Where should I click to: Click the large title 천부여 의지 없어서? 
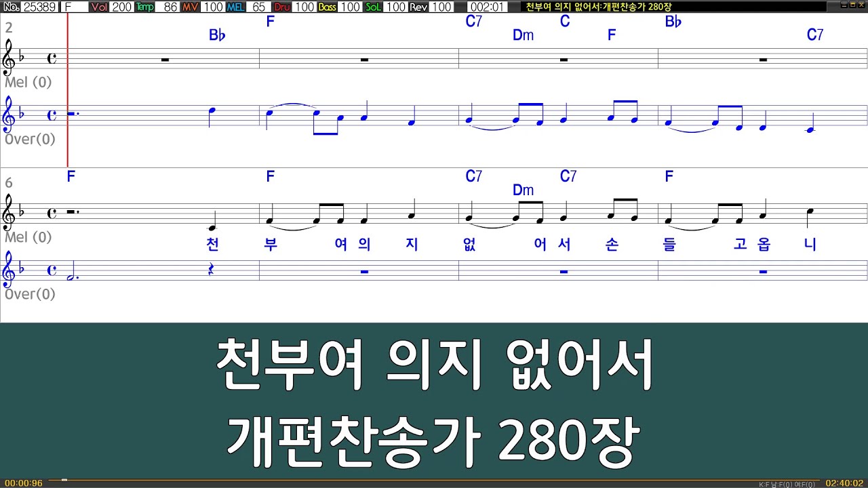(x=435, y=366)
